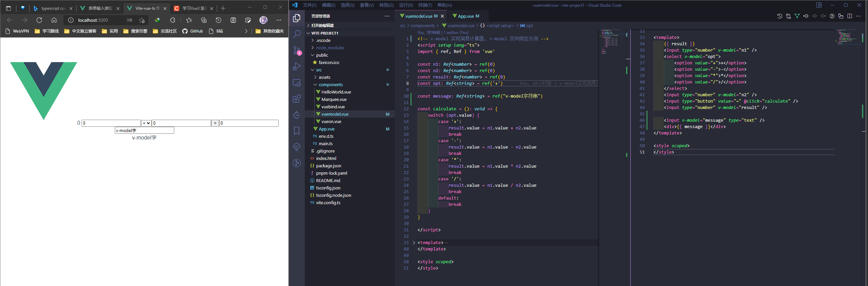The height and width of the screenshot is (286, 868).
Task: Split the editor to the right
Action: [x=850, y=16]
